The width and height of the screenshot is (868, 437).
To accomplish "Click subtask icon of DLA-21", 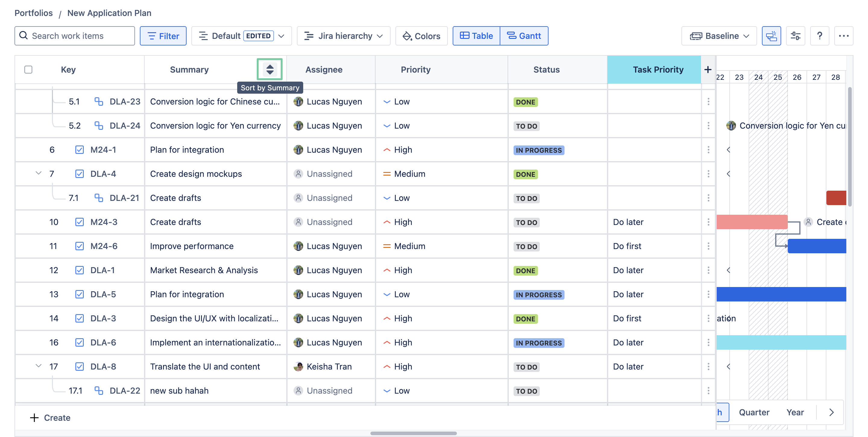I will [x=98, y=198].
